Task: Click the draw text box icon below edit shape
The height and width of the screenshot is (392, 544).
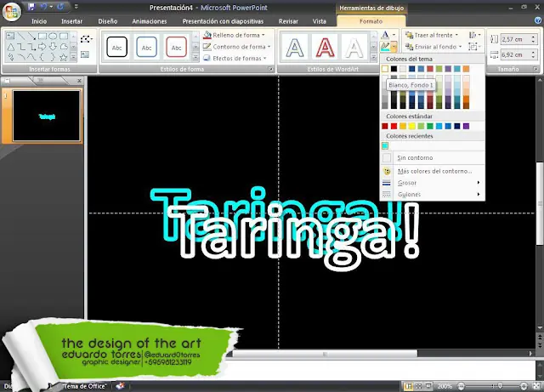Action: point(85,54)
